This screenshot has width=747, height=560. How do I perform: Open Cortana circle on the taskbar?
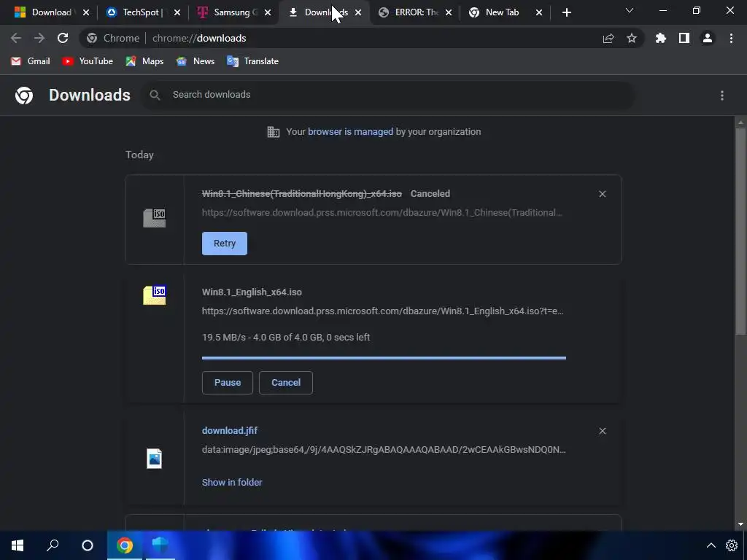pyautogui.click(x=88, y=545)
